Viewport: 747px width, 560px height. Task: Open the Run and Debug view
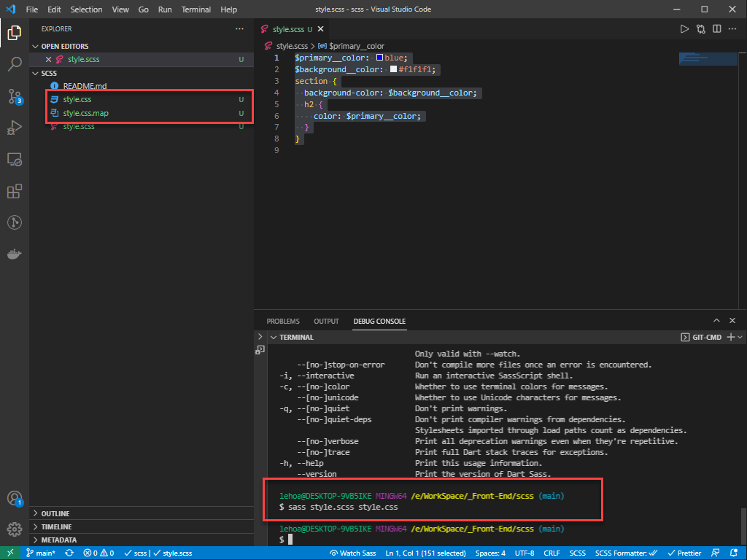point(15,128)
